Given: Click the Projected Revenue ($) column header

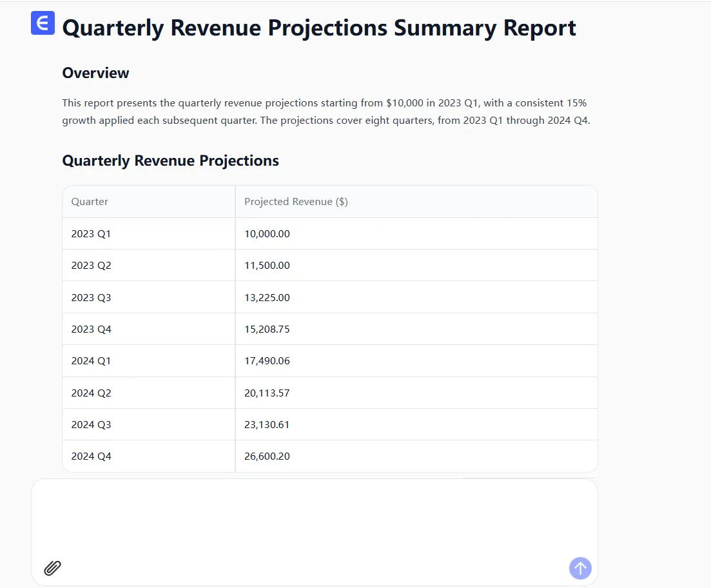Looking at the screenshot, I should (x=296, y=202).
